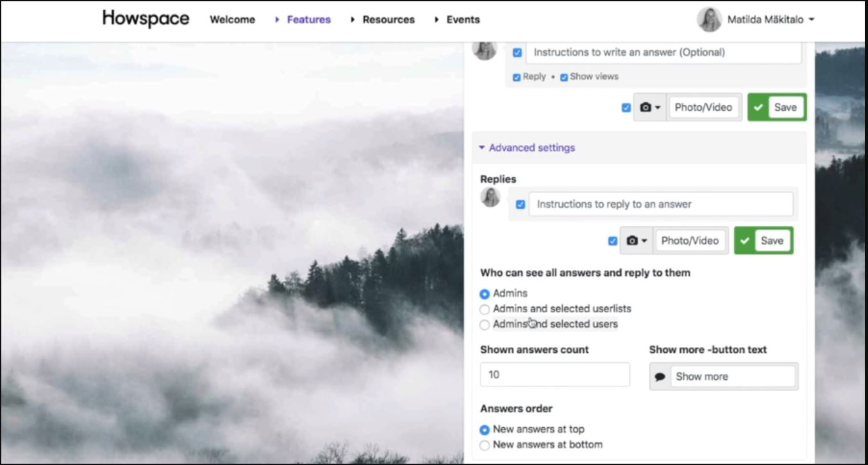Toggle checkbox for 'Instructions to write an answer'
868x465 pixels.
517,53
